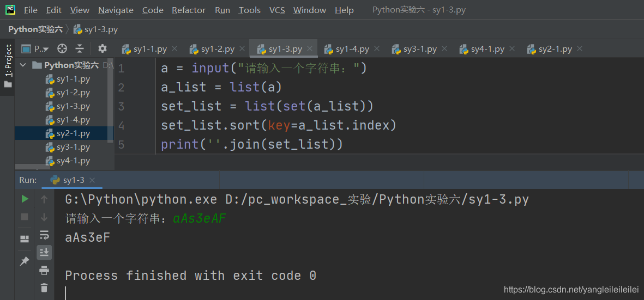Click the Clear All trash icon
This screenshot has height=300, width=644.
tap(44, 287)
